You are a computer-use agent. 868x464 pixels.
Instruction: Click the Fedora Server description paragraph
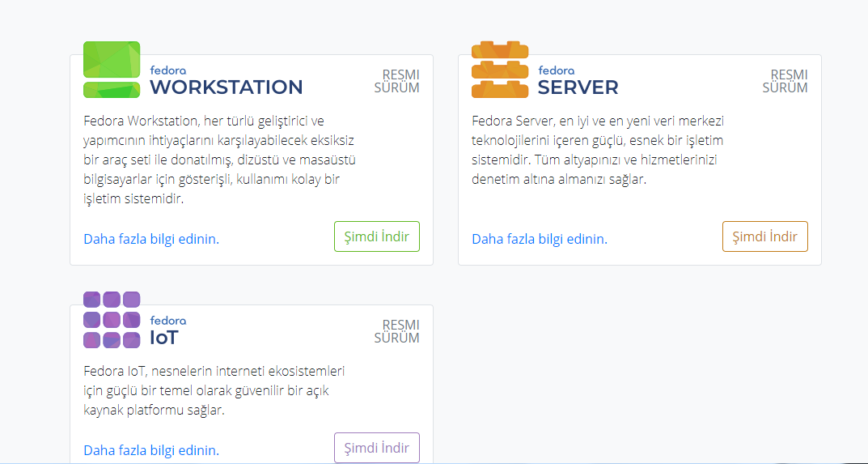(599, 151)
